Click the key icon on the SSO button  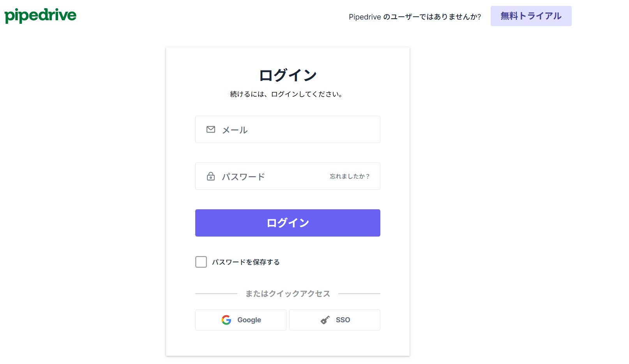tap(325, 320)
